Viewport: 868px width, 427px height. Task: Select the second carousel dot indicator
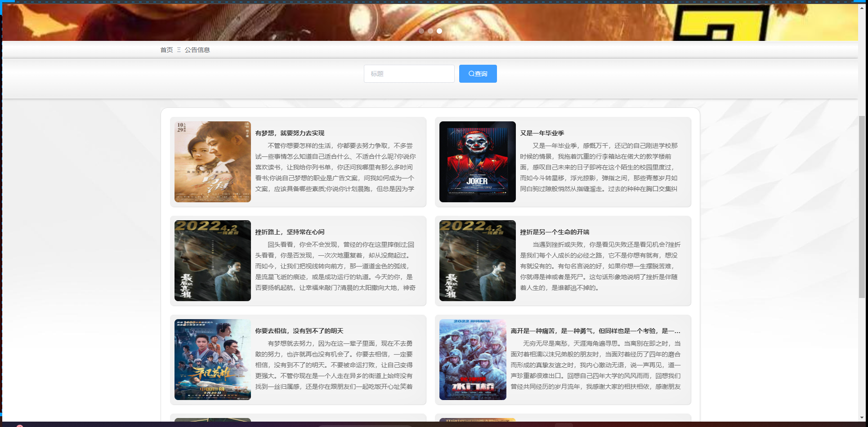pyautogui.click(x=430, y=31)
